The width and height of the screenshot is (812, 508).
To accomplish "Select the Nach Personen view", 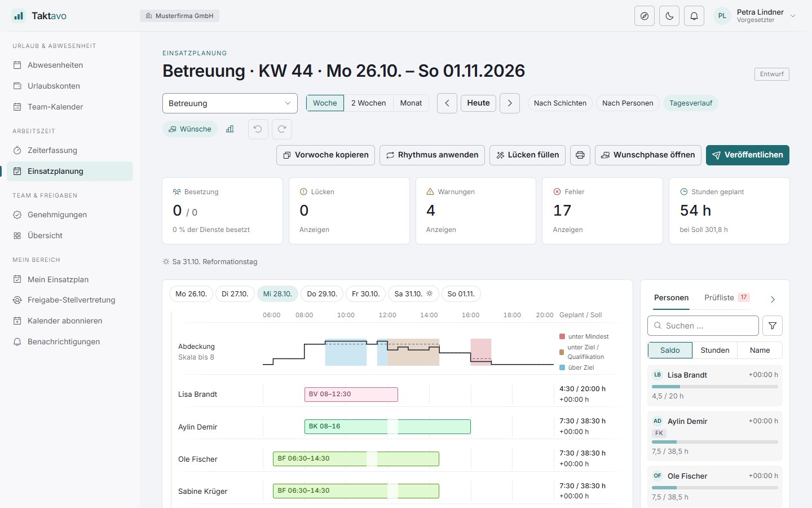I will 628,103.
